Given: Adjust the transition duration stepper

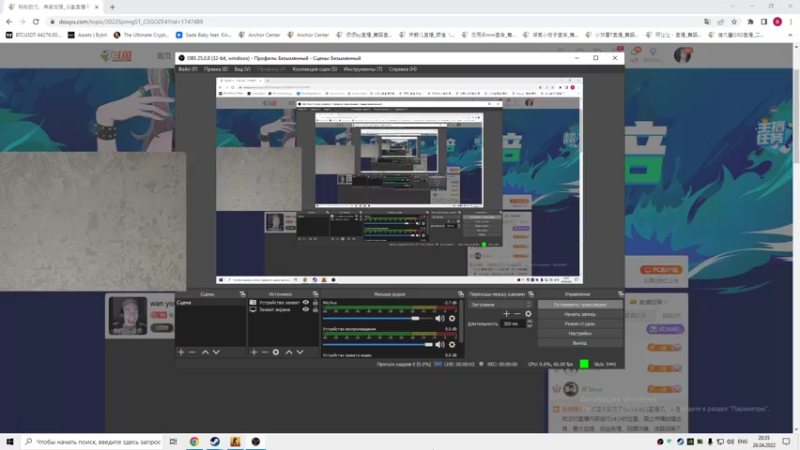Looking at the screenshot, I should tap(529, 323).
